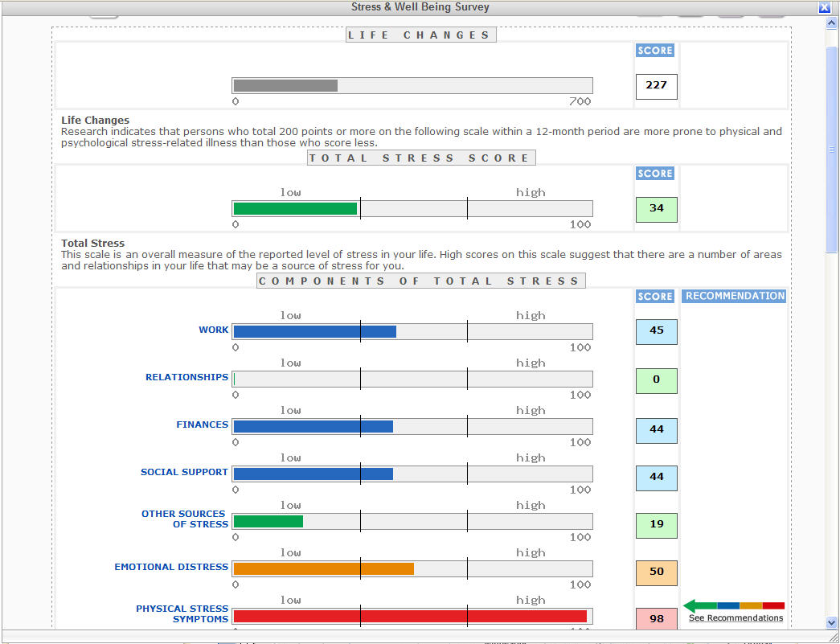This screenshot has height=644, width=840.
Task: Open the PHYSICAL STRESS SYMPTOMS link
Action: pyautogui.click(x=182, y=614)
